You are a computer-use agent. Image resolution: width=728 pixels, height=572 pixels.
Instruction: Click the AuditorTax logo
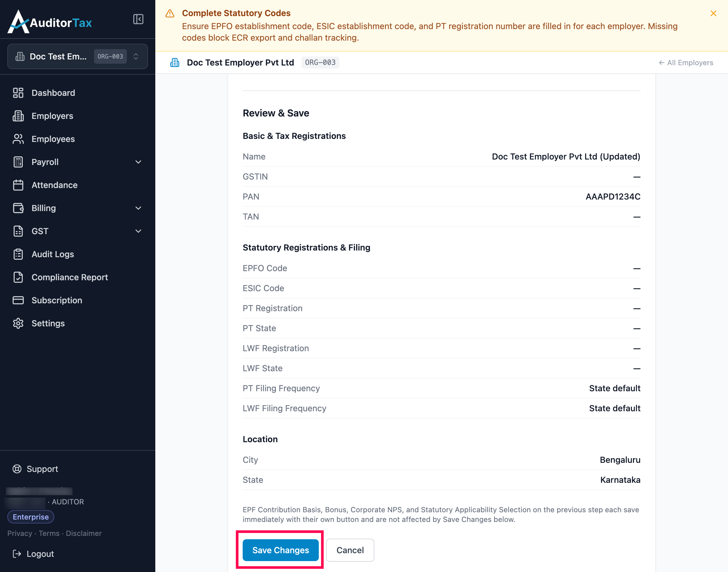point(49,22)
